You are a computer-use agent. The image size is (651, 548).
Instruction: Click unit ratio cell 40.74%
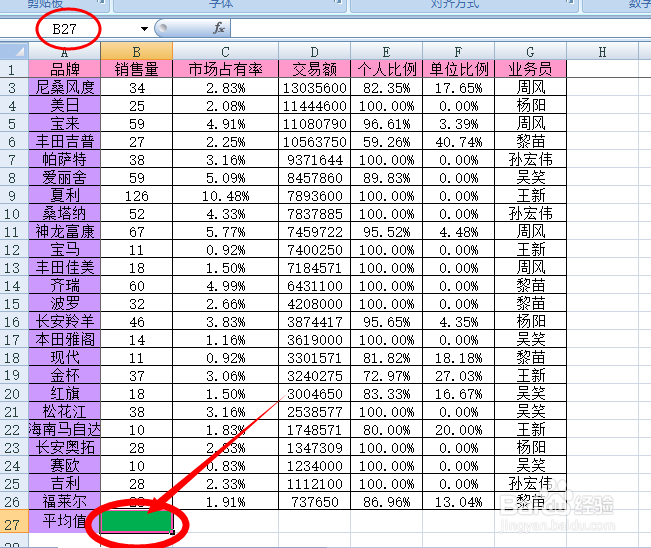(458, 142)
